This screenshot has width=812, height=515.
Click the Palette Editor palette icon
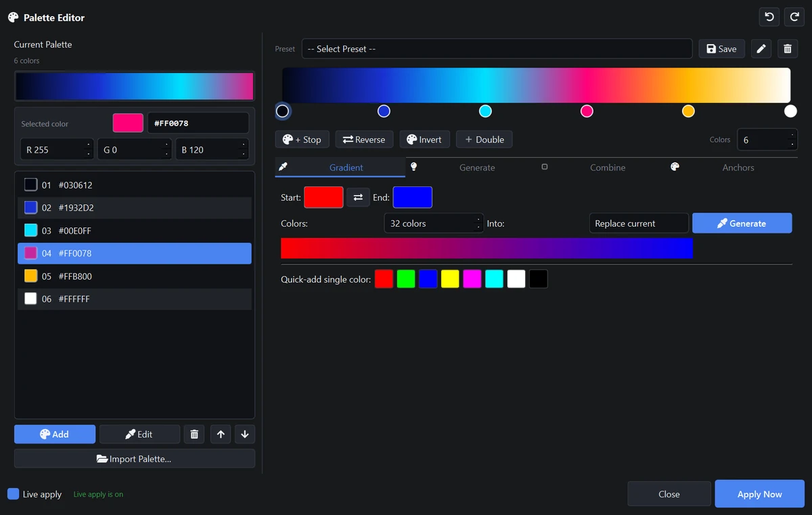pyautogui.click(x=14, y=18)
